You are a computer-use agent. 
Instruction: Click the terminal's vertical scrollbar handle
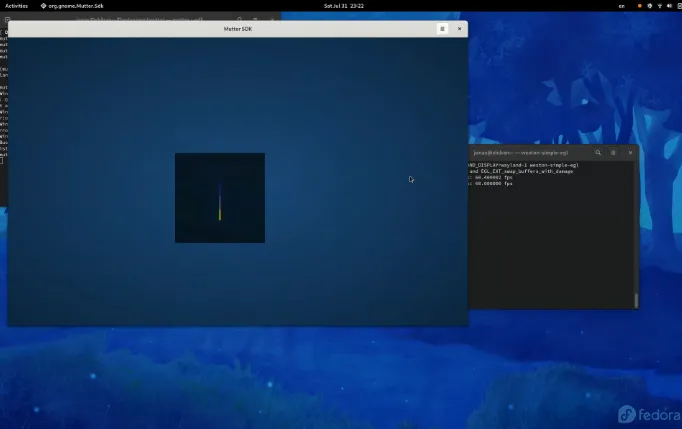[x=636, y=299]
